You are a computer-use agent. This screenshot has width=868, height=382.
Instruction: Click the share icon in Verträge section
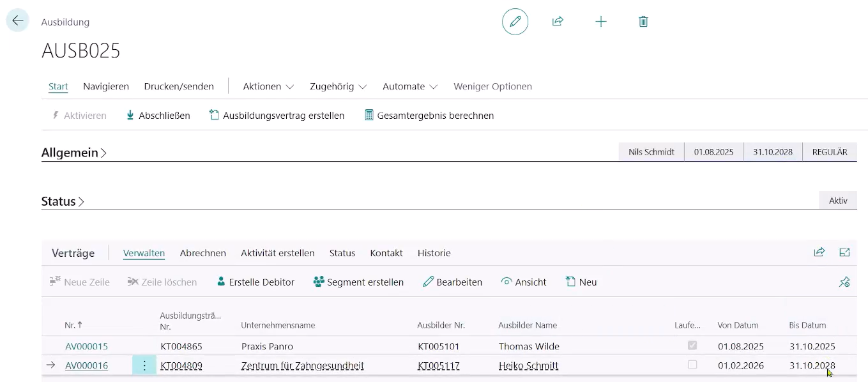tap(819, 252)
